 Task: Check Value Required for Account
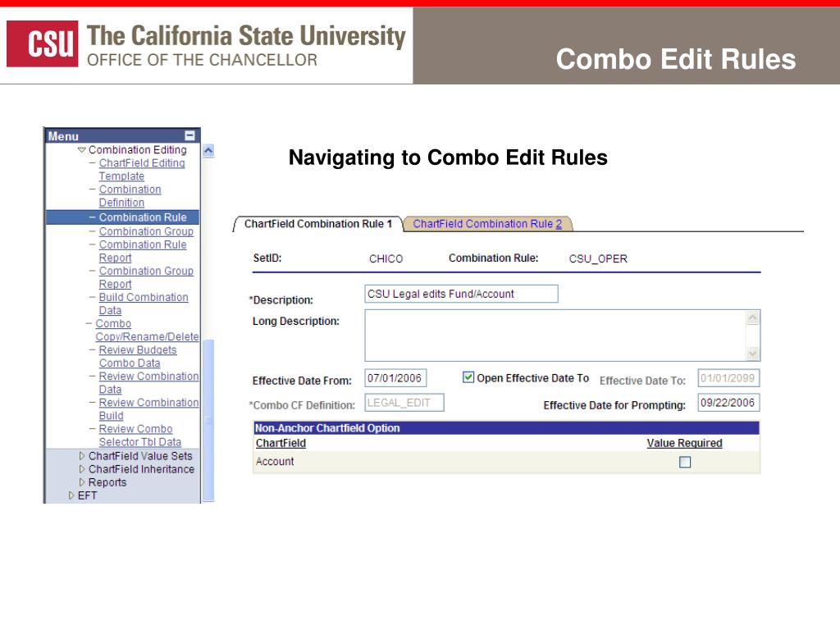point(685,462)
